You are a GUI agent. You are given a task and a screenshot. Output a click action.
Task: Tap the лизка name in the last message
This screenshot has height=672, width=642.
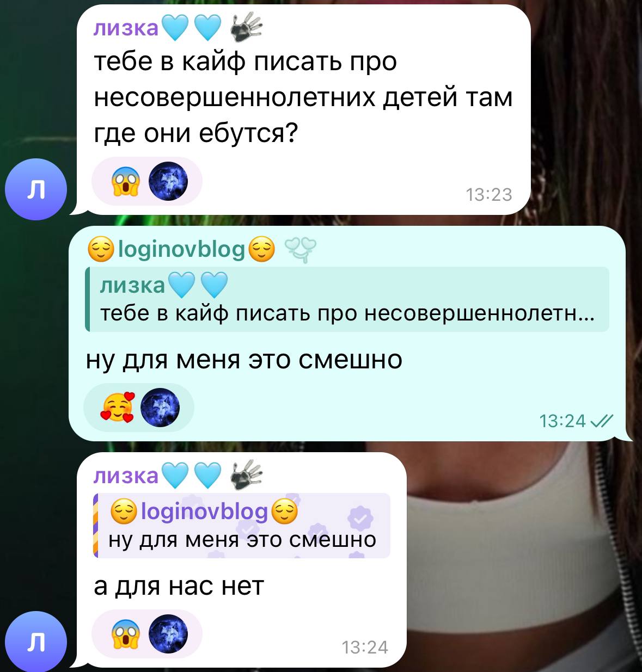pos(126,475)
